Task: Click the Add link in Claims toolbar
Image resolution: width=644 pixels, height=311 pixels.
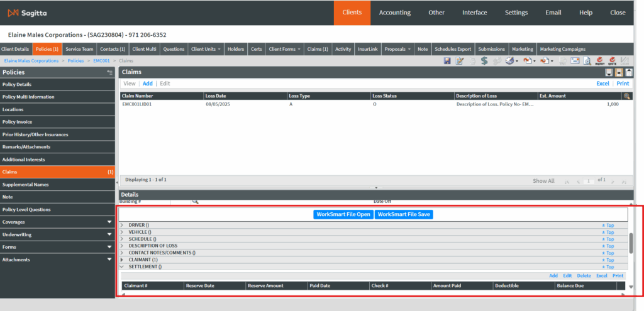Action: (148, 84)
